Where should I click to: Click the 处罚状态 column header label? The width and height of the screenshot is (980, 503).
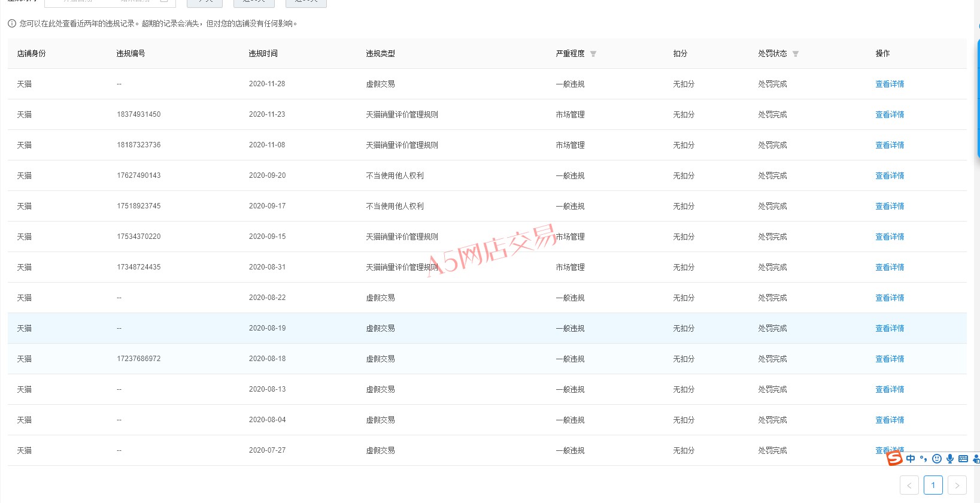[x=773, y=54]
